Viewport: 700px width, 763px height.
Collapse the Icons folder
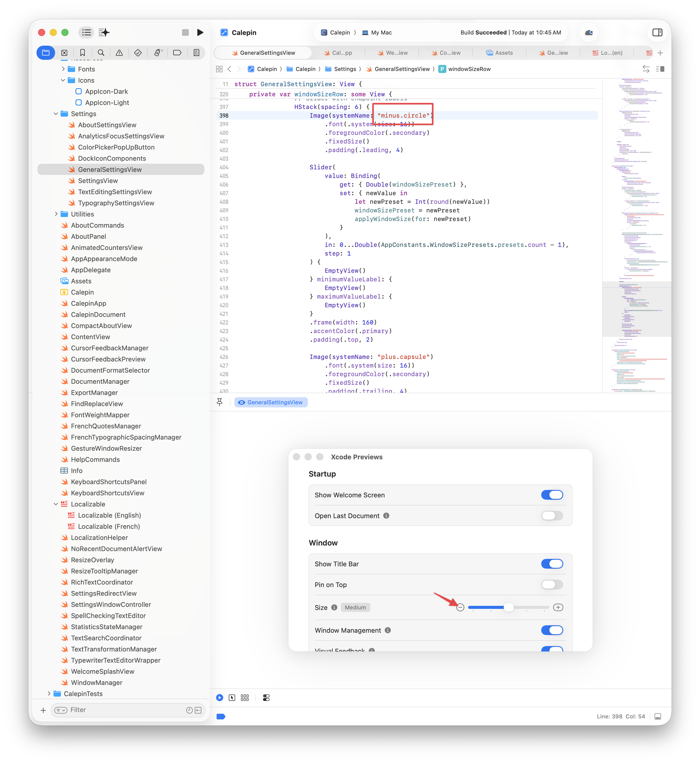63,80
